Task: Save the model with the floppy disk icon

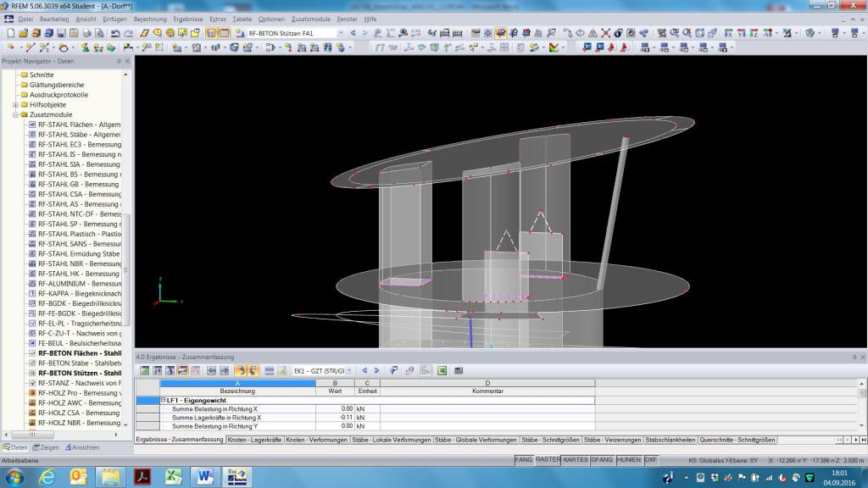Action: [x=61, y=33]
